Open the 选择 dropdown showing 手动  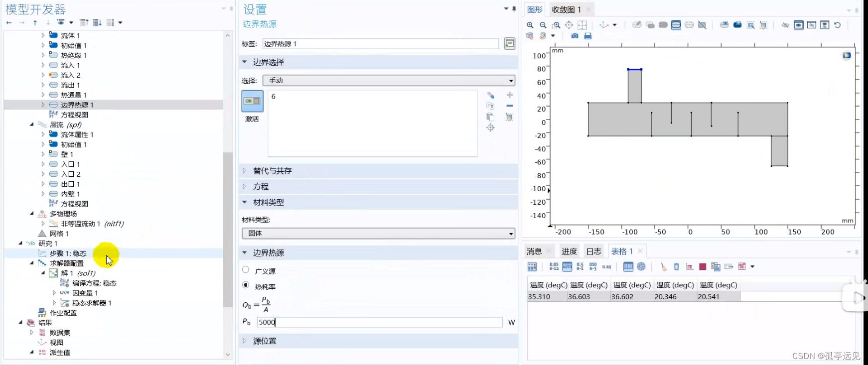[389, 80]
